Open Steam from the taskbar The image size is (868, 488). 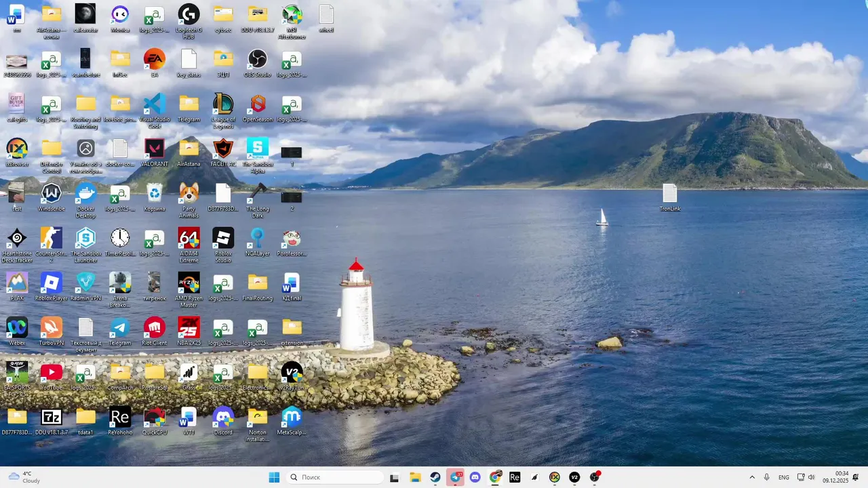pos(435,477)
